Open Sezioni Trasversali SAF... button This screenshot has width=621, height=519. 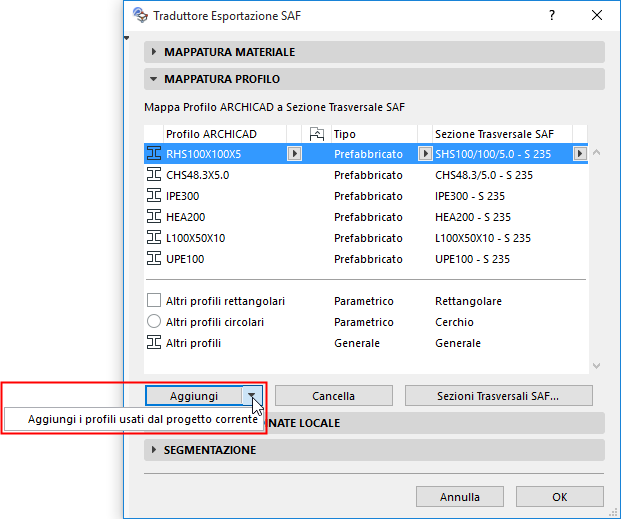(498, 396)
